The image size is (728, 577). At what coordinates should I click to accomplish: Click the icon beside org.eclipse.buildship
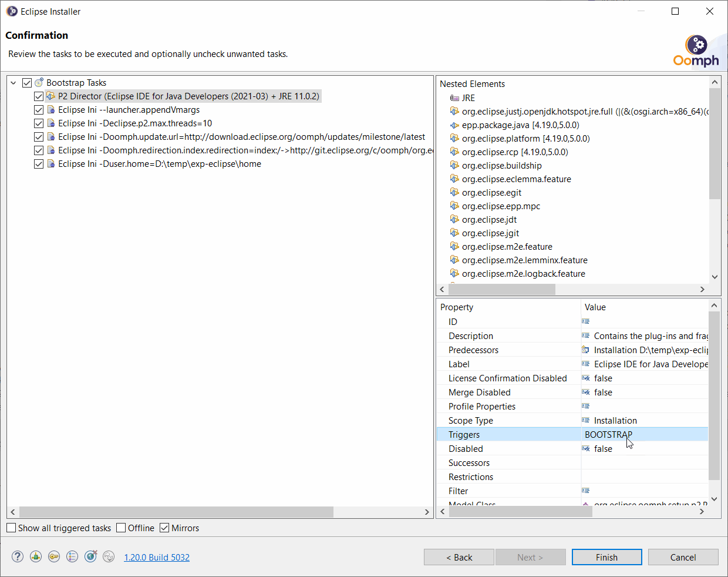[x=454, y=166]
